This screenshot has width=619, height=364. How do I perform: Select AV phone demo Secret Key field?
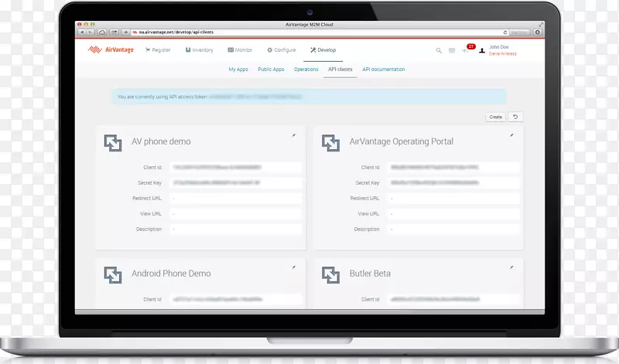click(x=236, y=183)
